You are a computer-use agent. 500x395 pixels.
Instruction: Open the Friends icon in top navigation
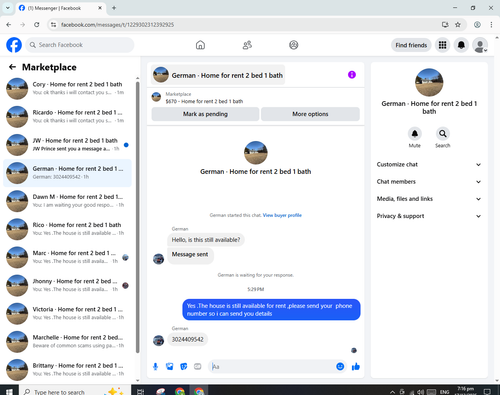tap(247, 45)
